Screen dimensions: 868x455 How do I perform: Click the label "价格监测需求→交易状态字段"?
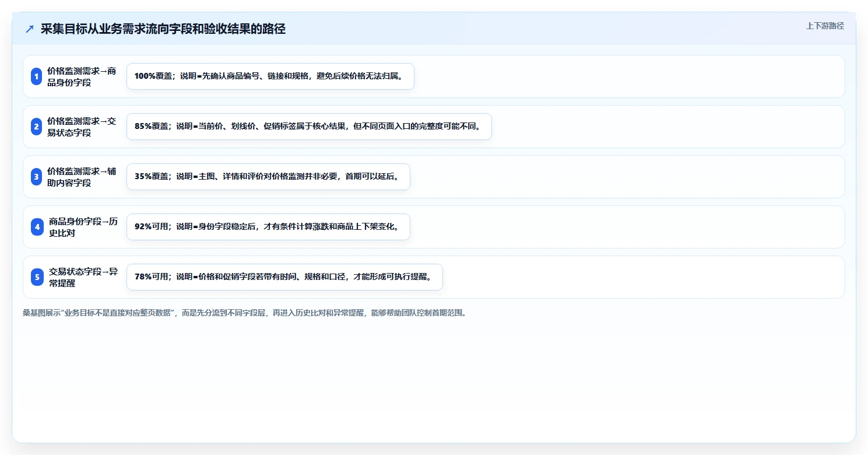point(82,127)
